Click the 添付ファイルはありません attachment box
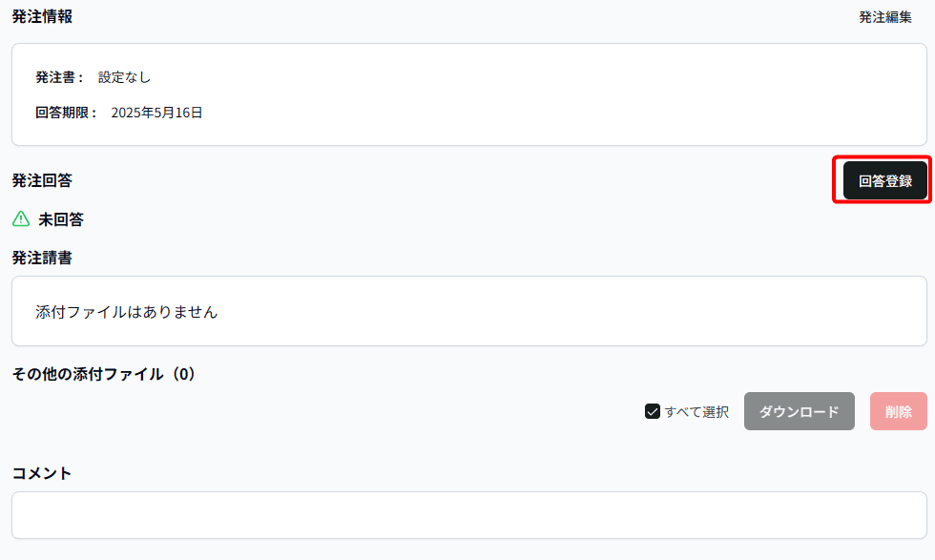The image size is (935, 560). click(x=467, y=311)
